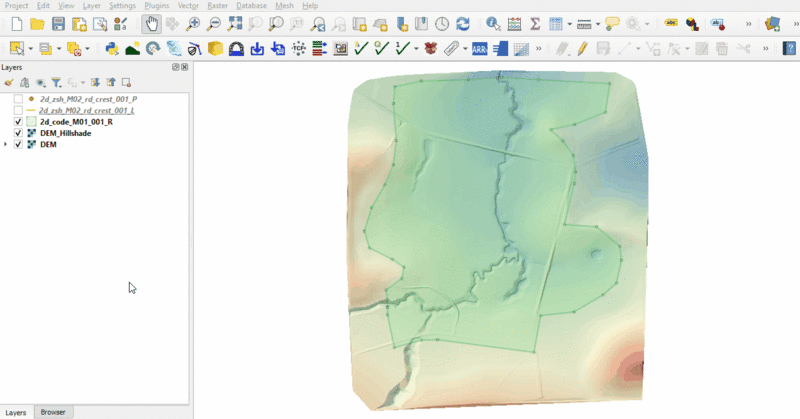Expand the DEM layer tree

pos(7,144)
